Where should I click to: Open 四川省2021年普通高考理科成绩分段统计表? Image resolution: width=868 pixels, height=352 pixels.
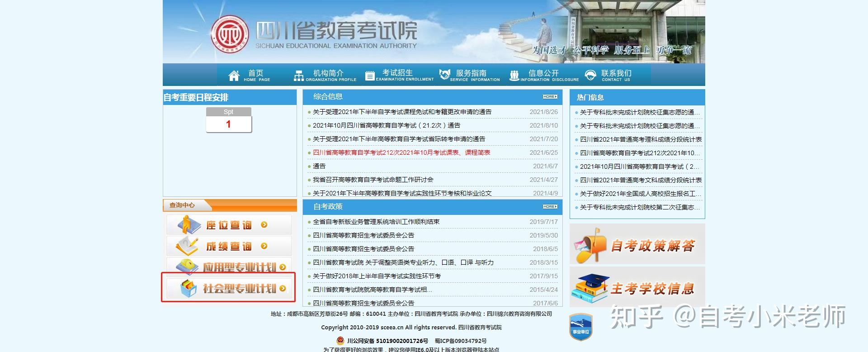[641, 139]
